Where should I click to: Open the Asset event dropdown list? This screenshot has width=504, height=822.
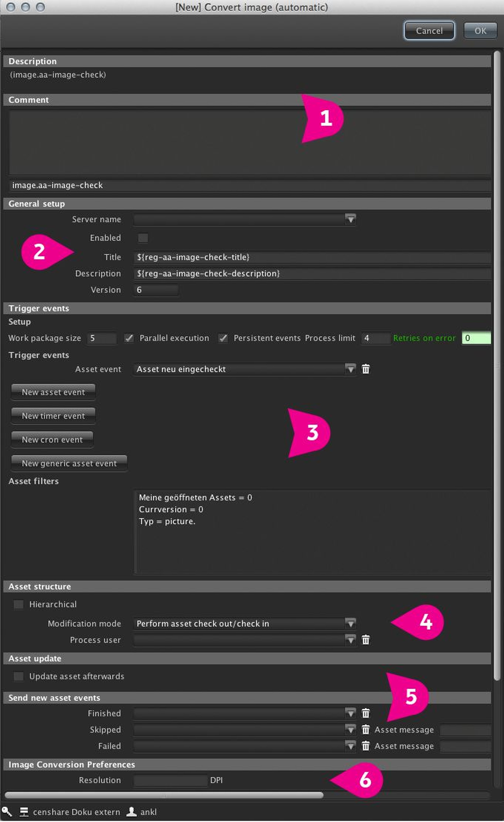[350, 369]
